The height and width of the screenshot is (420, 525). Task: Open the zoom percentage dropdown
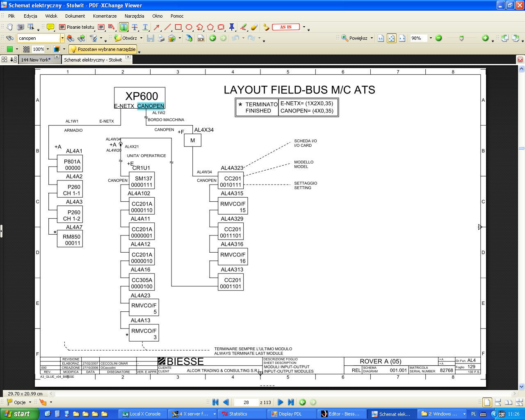tap(431, 38)
